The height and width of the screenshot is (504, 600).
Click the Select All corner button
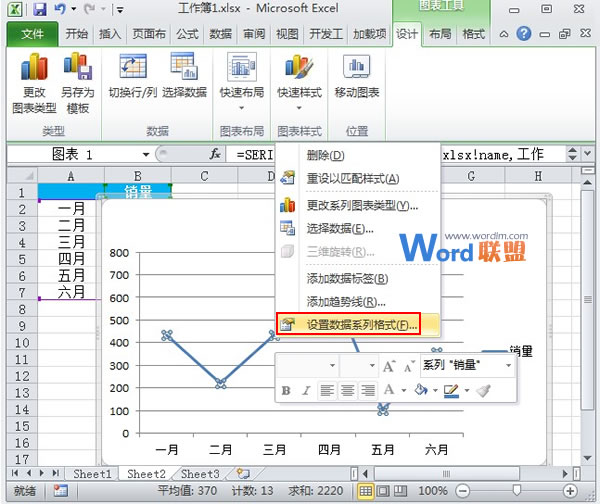[22, 176]
